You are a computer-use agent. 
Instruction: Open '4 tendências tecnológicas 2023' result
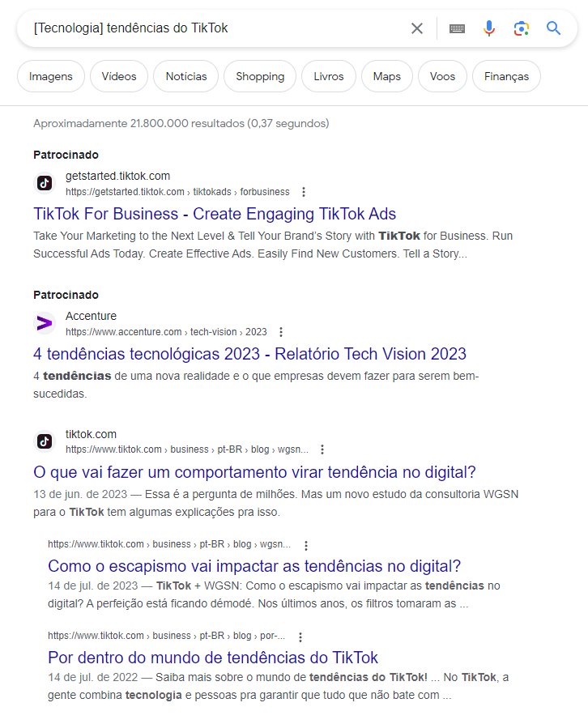click(249, 354)
